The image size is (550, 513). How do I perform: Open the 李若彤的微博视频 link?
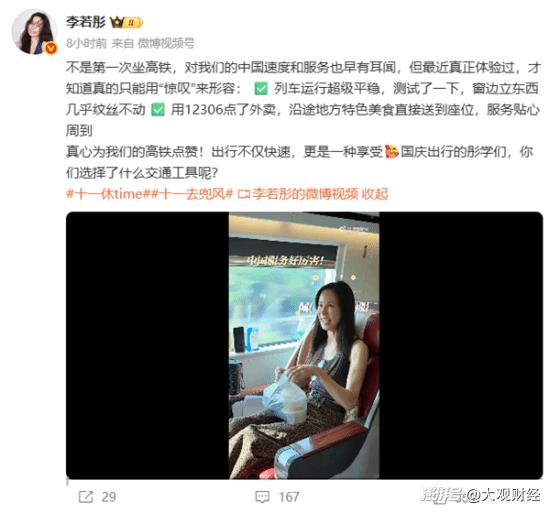click(305, 194)
